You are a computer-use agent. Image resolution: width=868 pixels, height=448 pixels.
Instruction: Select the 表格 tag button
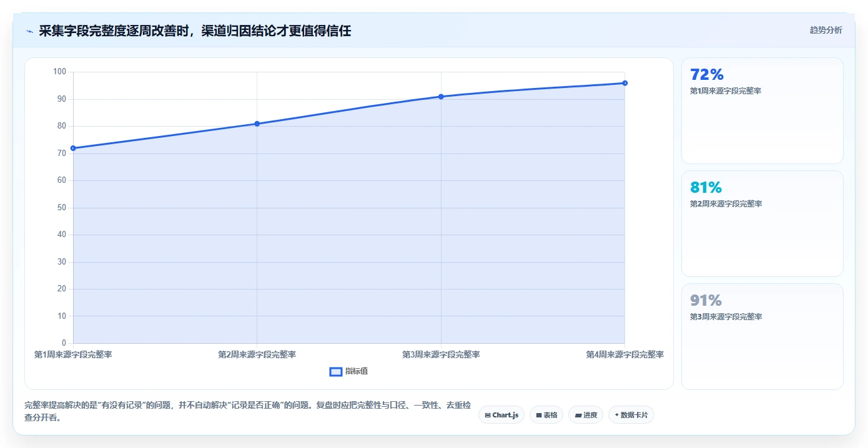[546, 415]
